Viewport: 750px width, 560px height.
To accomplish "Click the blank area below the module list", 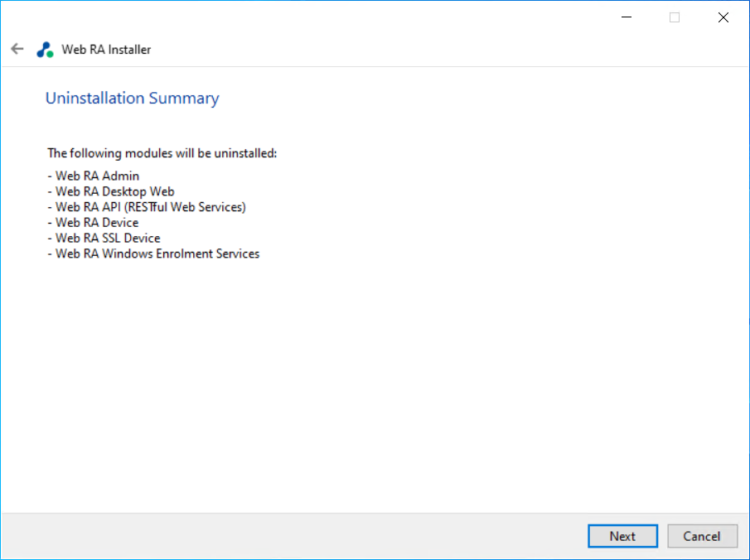I will pyautogui.click(x=375, y=383).
